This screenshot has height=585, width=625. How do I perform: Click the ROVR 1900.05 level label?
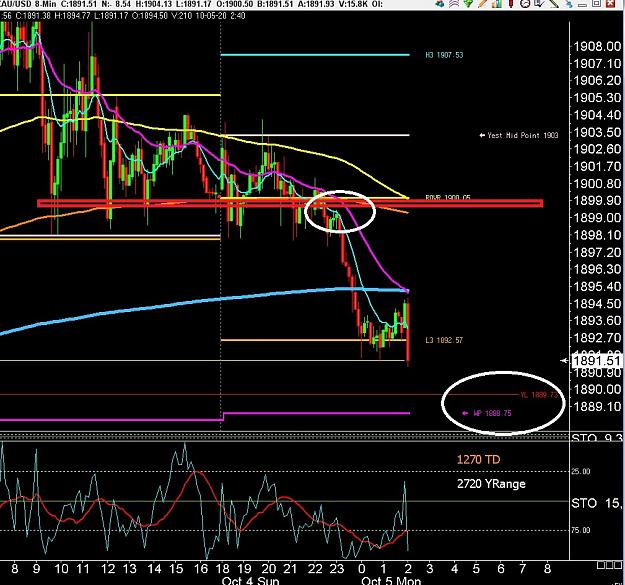coord(448,197)
